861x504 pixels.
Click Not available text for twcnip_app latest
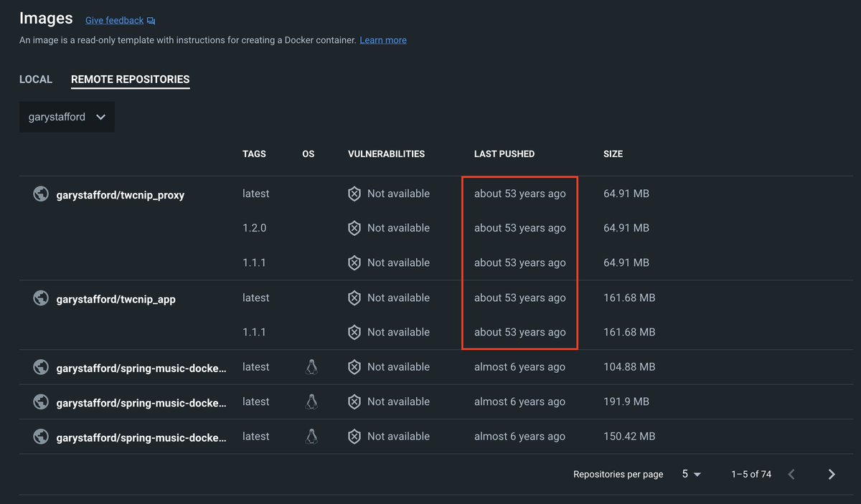point(398,298)
